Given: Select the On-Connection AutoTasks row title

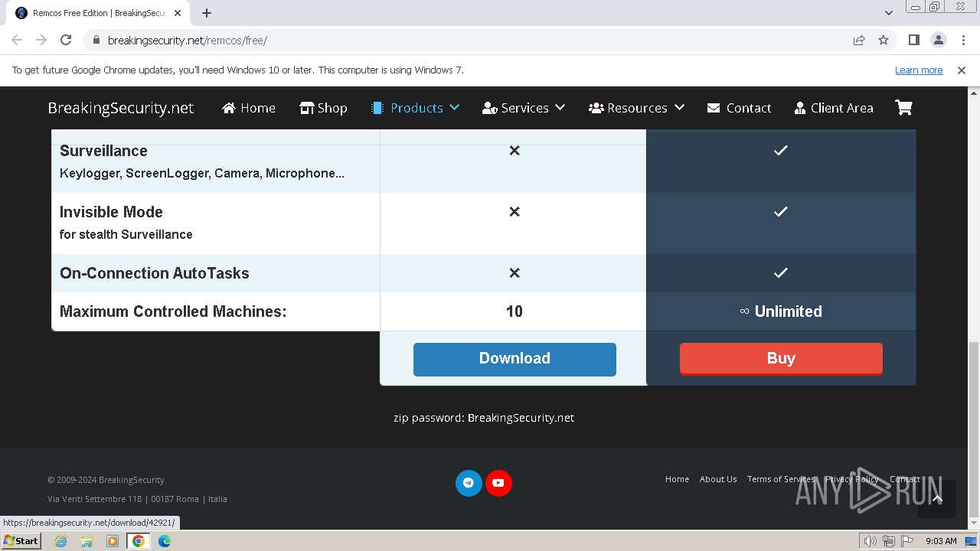Looking at the screenshot, I should [155, 273].
